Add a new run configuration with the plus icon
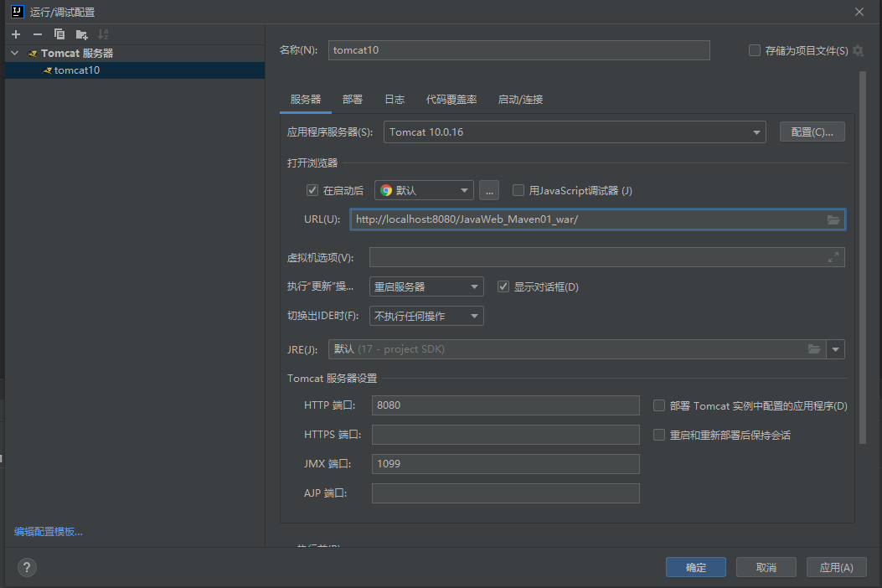This screenshot has height=588, width=882. (16, 34)
